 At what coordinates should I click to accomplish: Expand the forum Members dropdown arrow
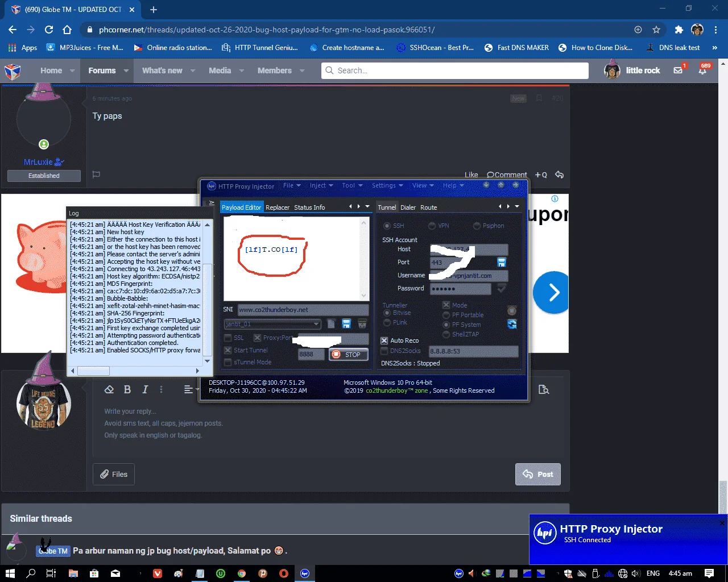click(x=302, y=70)
